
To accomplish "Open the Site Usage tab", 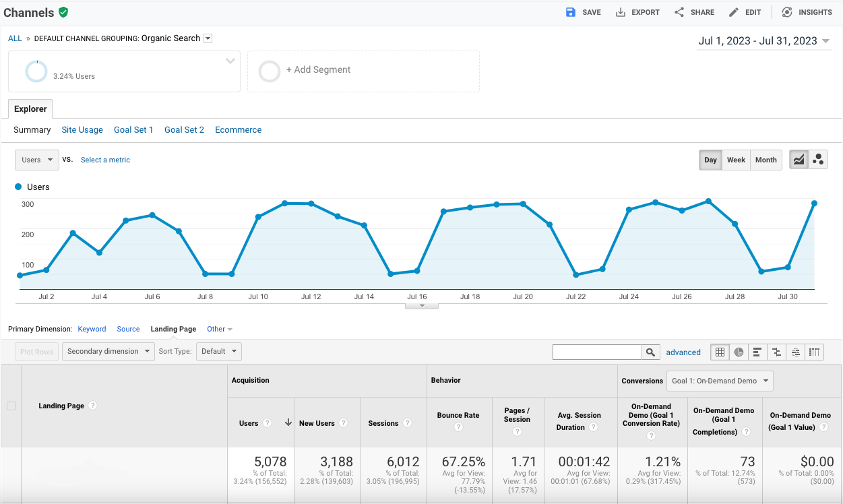I will (x=82, y=129).
